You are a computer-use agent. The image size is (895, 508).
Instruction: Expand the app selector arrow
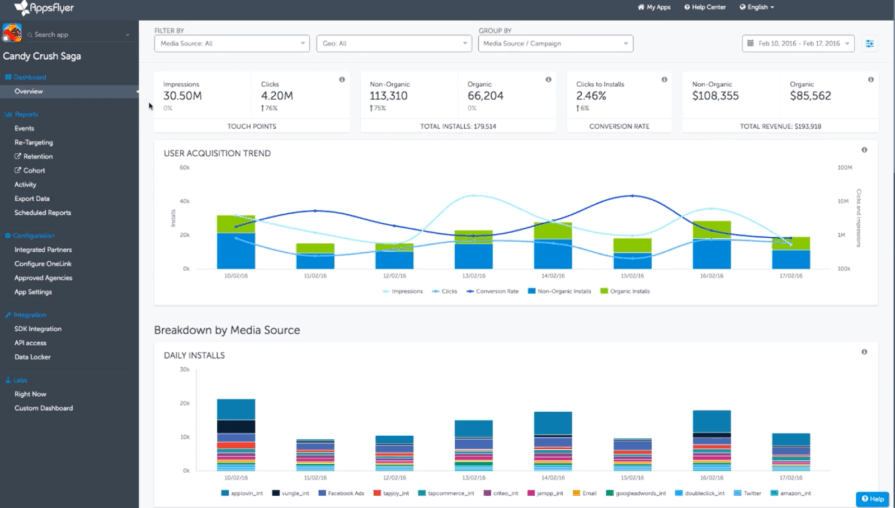pyautogui.click(x=127, y=35)
